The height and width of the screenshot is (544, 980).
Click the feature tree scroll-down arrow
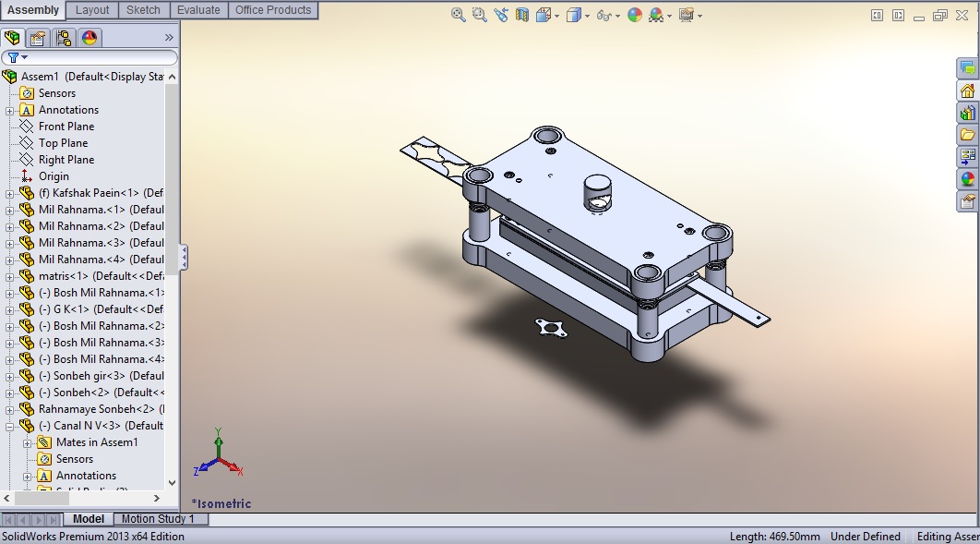pos(172,483)
